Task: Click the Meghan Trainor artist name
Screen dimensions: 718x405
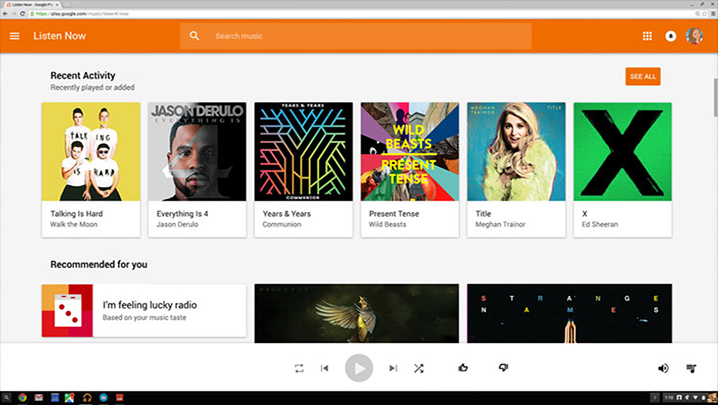Action: (500, 224)
